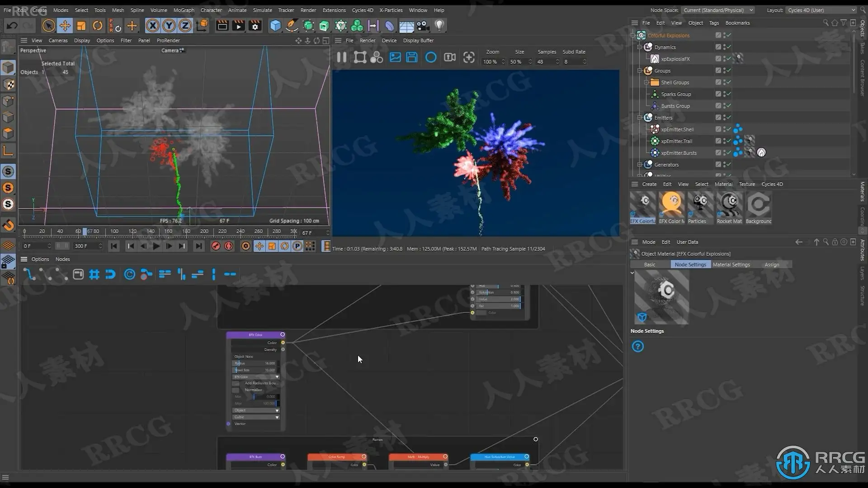Collapse the Emitters group in Object Manager
The height and width of the screenshot is (488, 868).
click(x=640, y=117)
